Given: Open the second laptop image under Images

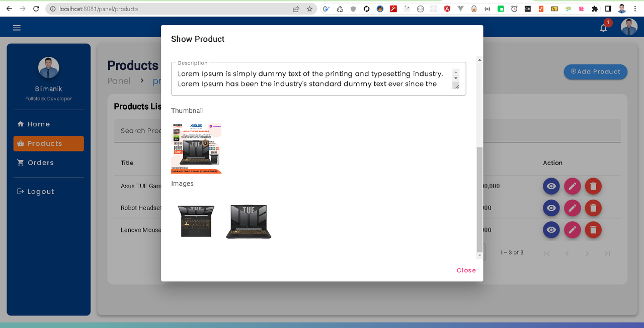Looking at the screenshot, I should (x=249, y=221).
